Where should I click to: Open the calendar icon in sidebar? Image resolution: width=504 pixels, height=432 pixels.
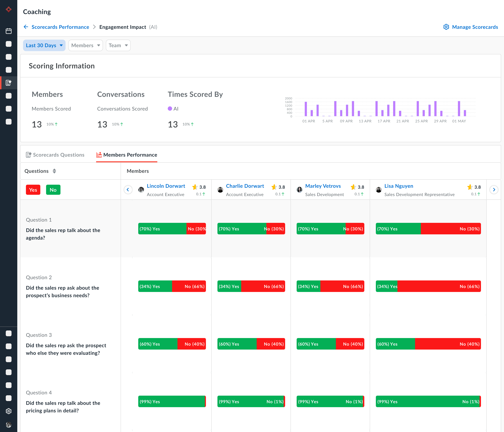pos(8,31)
